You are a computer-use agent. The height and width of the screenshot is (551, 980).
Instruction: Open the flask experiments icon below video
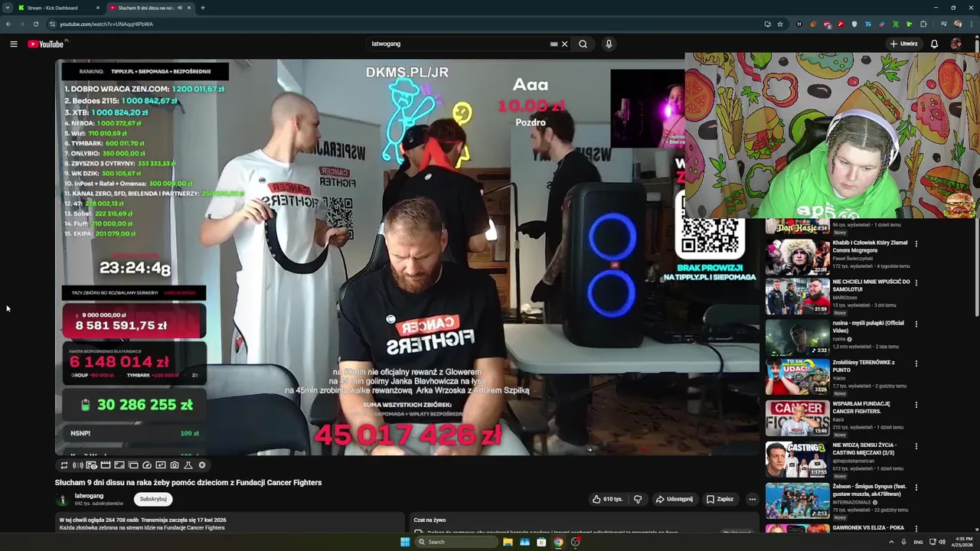(x=188, y=465)
